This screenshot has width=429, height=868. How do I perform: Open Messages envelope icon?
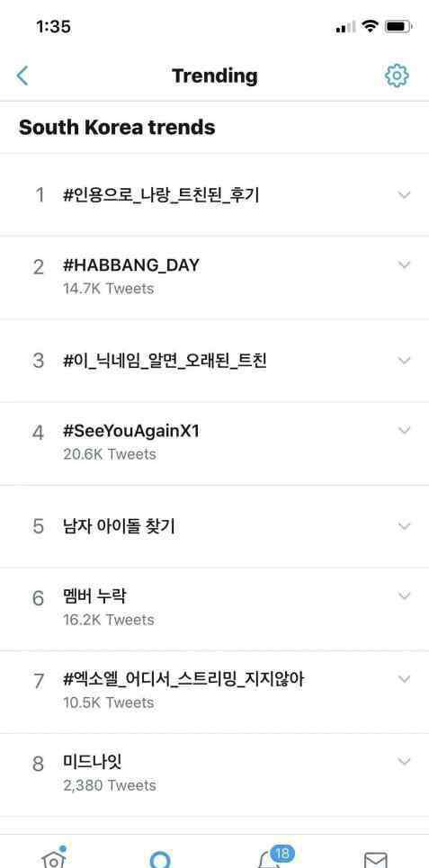[x=375, y=860]
